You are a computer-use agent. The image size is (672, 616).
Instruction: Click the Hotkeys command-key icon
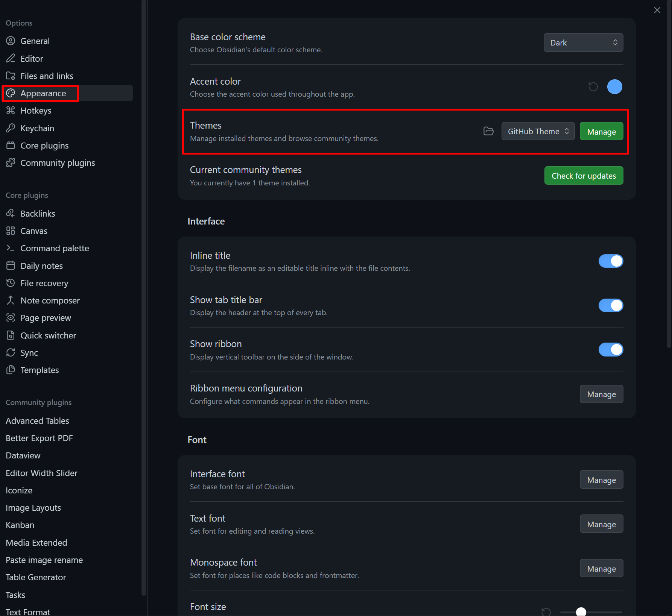click(x=11, y=110)
